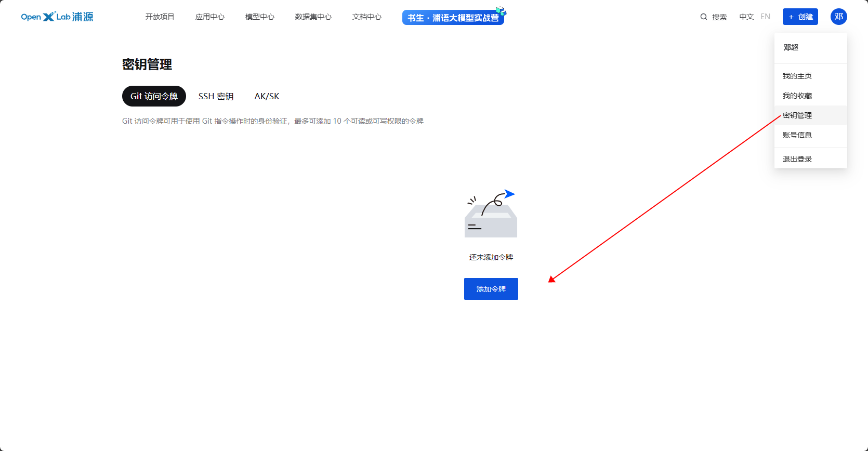Click the OpenXLab 浦源 logo

pos(57,17)
